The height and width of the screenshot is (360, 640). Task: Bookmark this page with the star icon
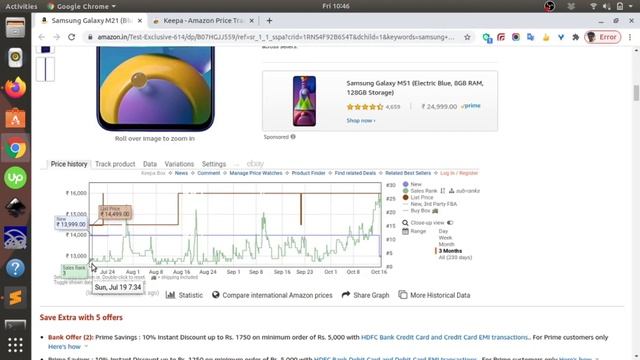point(467,37)
